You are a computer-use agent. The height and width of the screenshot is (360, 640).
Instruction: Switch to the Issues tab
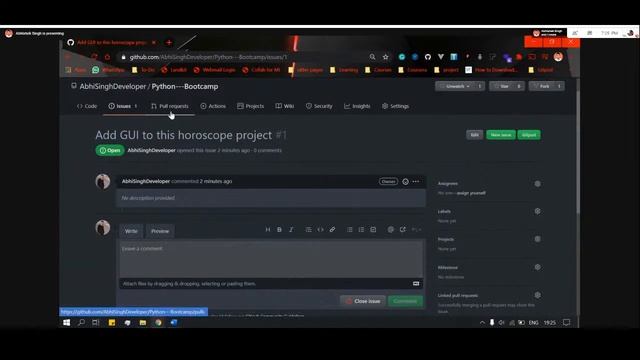pos(122,106)
